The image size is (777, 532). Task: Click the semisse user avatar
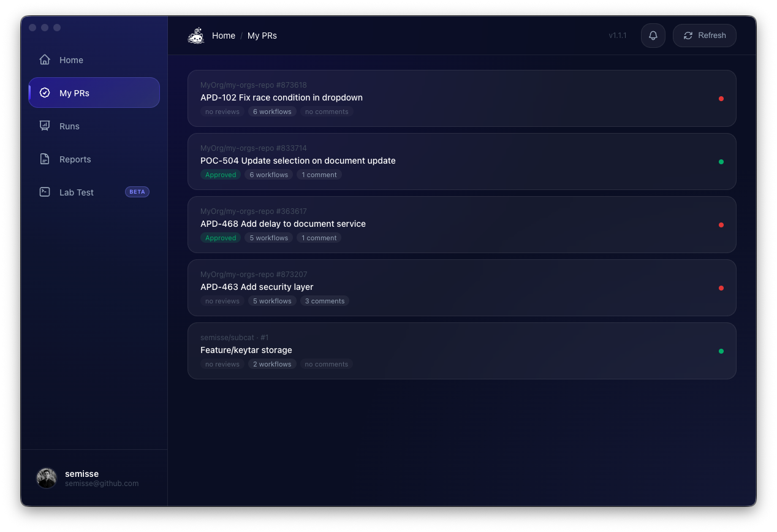(x=47, y=478)
